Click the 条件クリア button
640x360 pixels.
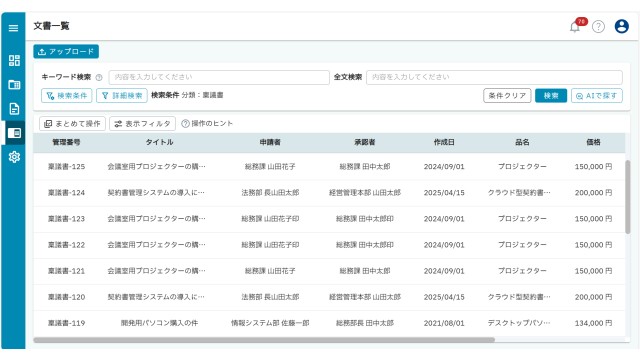pyautogui.click(x=507, y=96)
